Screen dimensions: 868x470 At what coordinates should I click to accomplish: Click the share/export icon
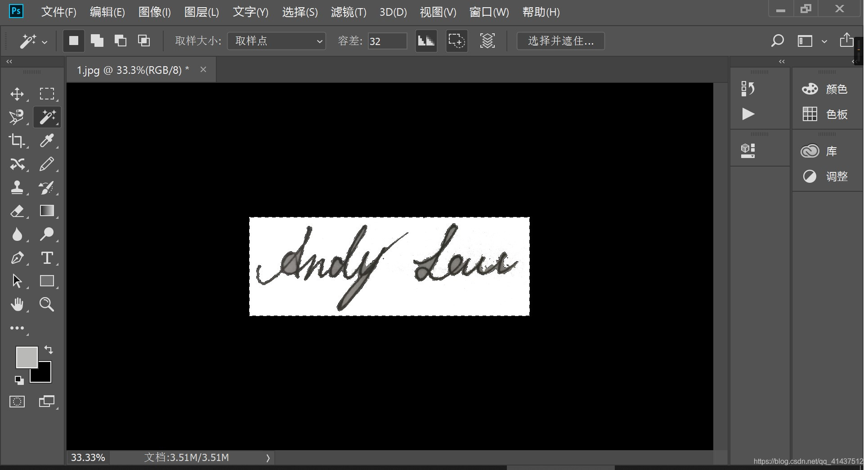click(x=846, y=40)
